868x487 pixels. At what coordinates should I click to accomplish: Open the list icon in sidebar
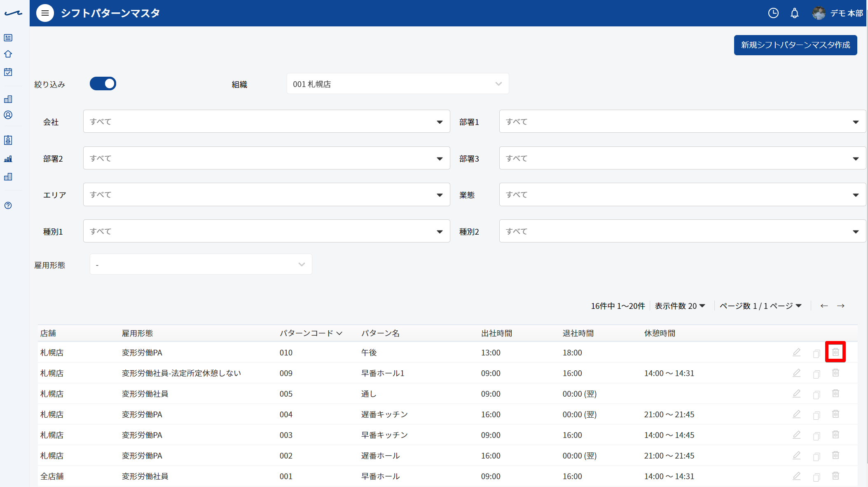[8, 38]
